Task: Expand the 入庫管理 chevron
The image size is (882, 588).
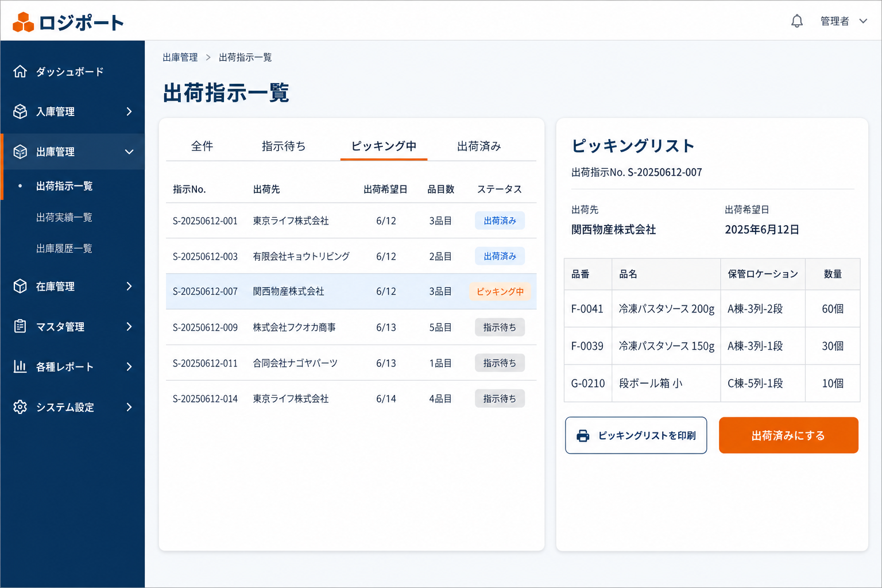Action: click(129, 111)
